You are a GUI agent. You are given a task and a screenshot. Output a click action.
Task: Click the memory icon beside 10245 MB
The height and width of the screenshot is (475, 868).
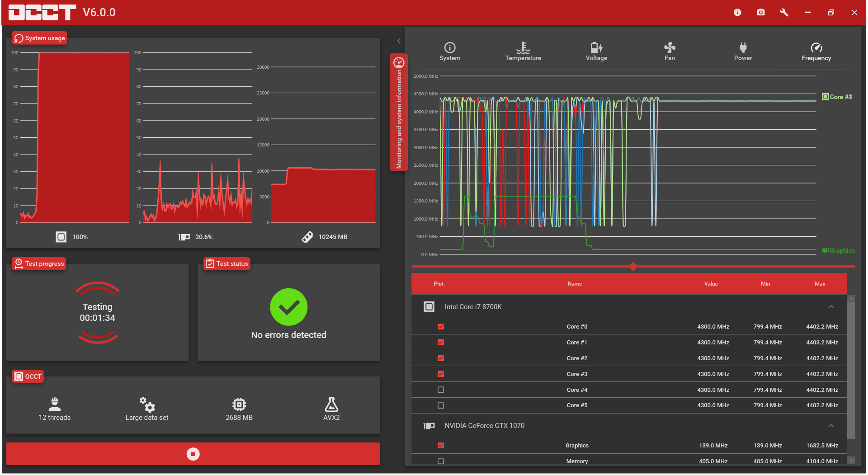coord(307,237)
